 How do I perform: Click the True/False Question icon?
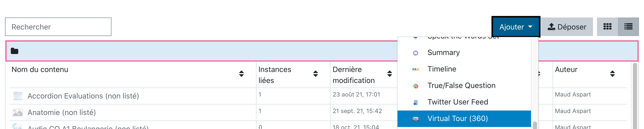click(x=415, y=86)
